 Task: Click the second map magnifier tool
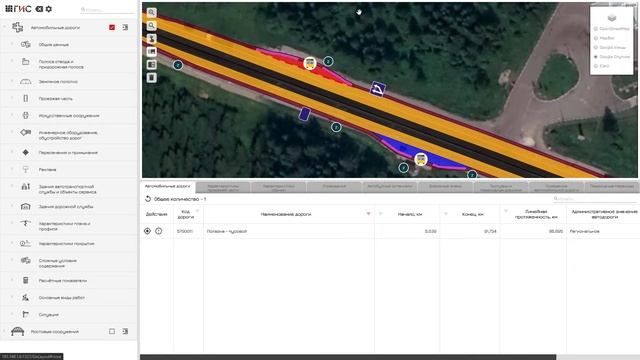(151, 25)
